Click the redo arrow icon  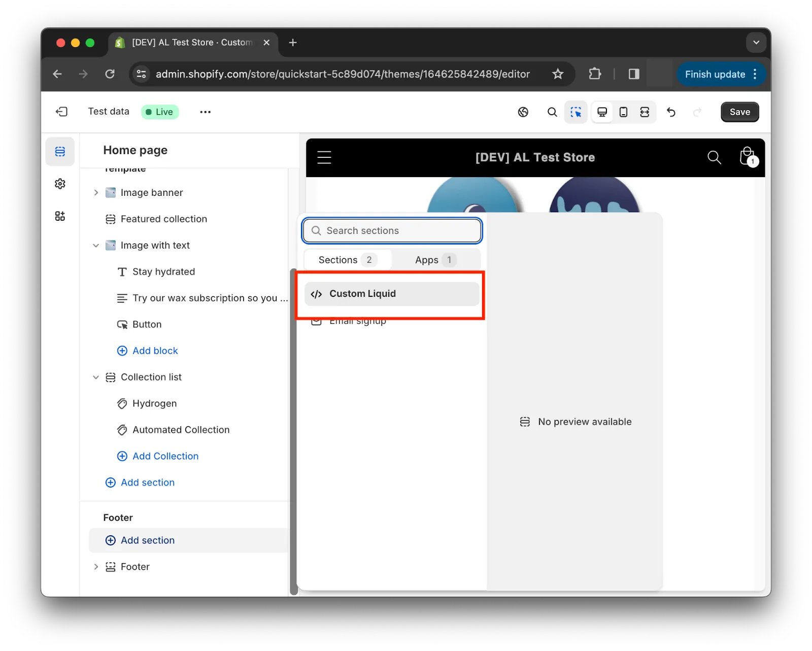pyautogui.click(x=697, y=112)
